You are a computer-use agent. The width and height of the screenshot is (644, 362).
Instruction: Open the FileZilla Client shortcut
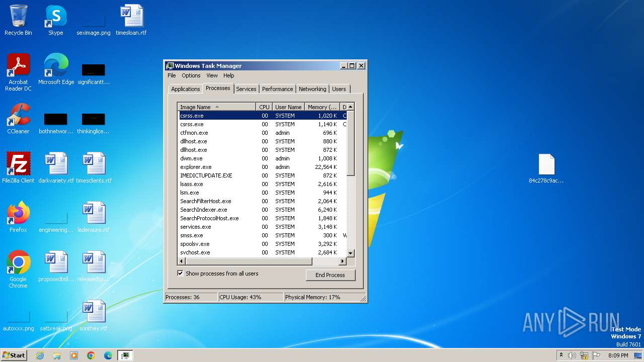coord(18,168)
